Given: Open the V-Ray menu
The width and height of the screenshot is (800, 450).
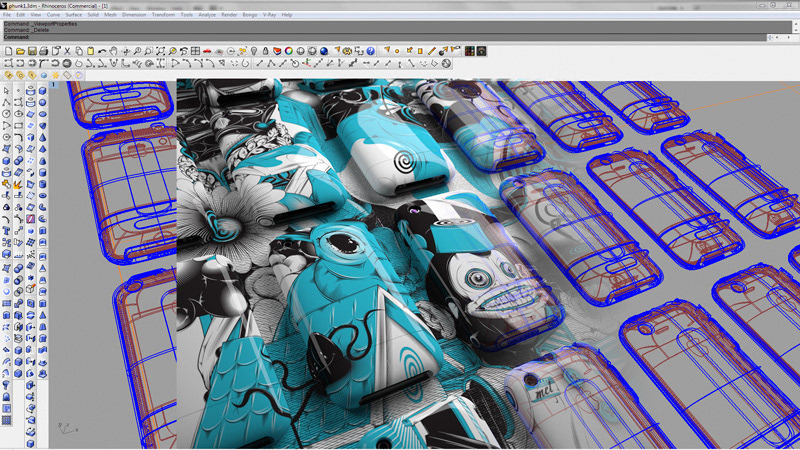Looking at the screenshot, I should [269, 15].
